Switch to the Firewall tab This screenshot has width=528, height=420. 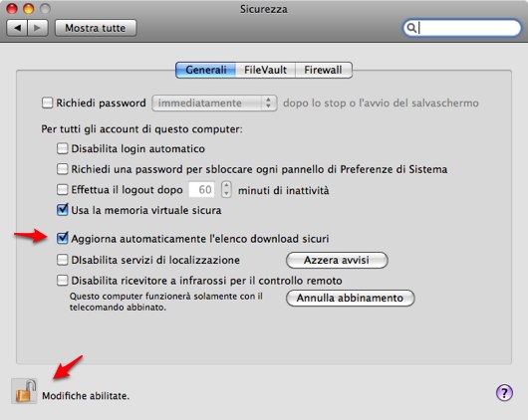[323, 70]
